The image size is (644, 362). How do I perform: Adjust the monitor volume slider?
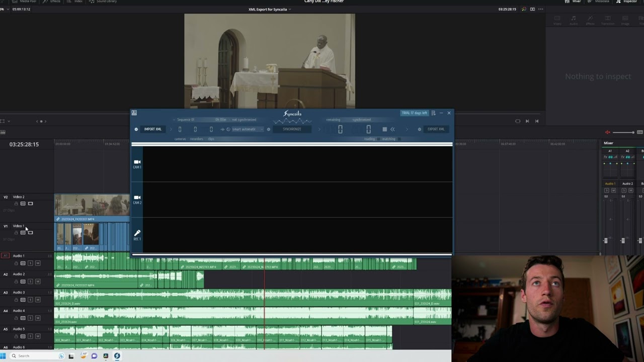click(624, 132)
